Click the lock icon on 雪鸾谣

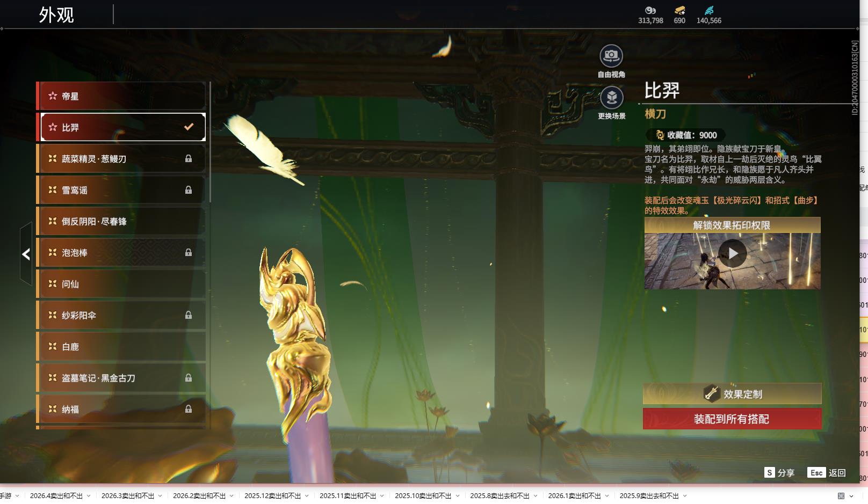click(189, 190)
